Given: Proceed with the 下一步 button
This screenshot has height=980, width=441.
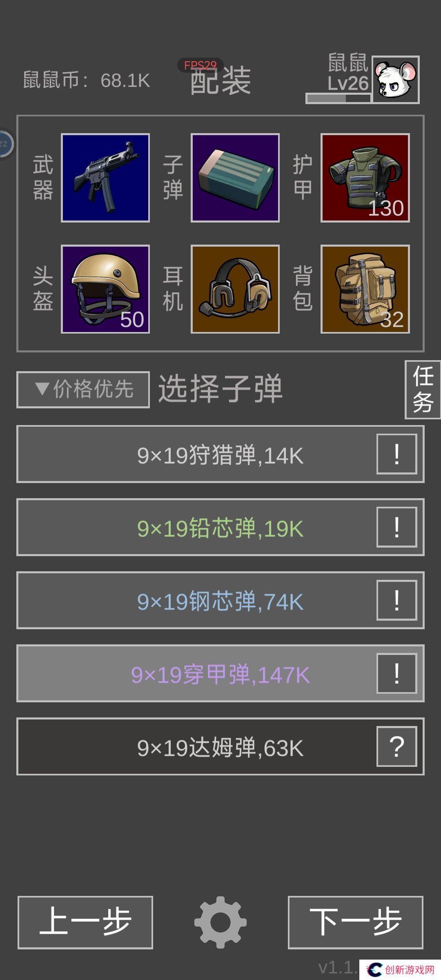Looking at the screenshot, I should point(356,922).
